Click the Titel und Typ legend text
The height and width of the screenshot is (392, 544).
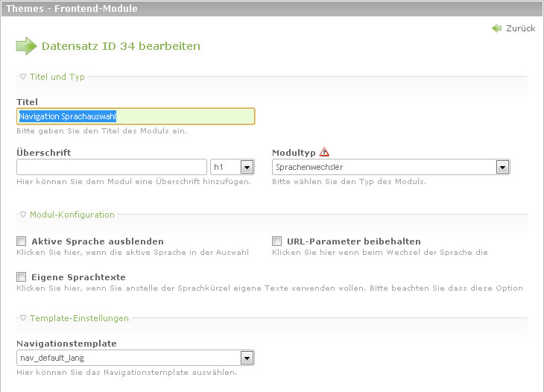click(57, 77)
